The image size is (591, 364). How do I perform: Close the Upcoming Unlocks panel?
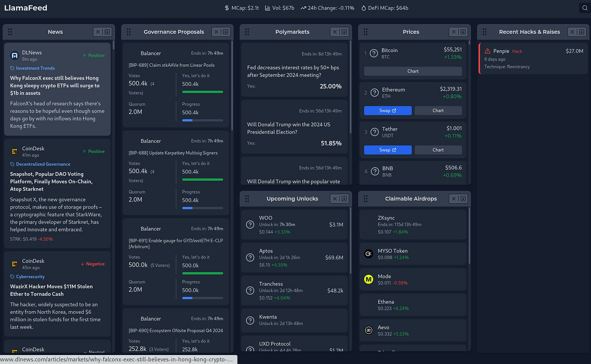(x=335, y=198)
